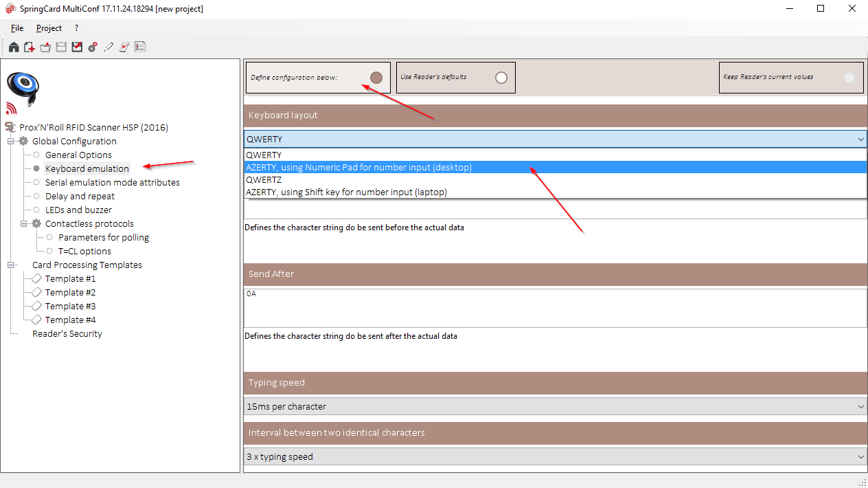Choose AZERTY Numeric Pad (desktop) option
Screen dimensions: 868x488
pyautogui.click(x=556, y=168)
